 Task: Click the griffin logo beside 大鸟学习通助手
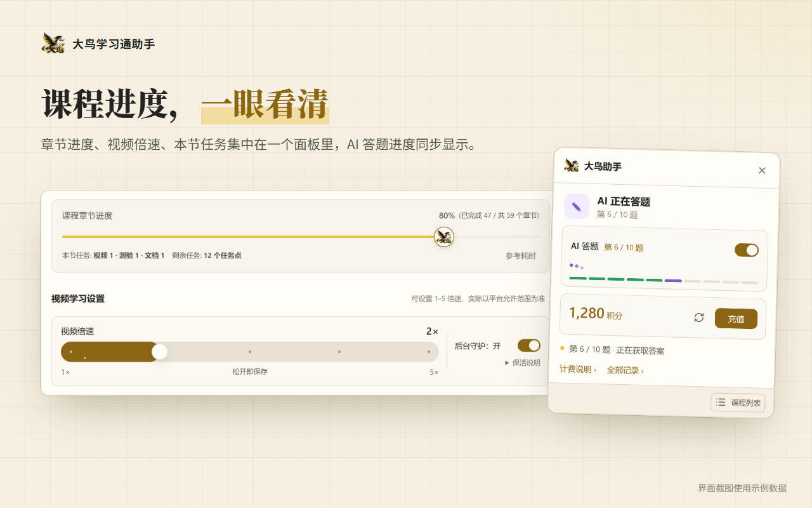point(54,43)
